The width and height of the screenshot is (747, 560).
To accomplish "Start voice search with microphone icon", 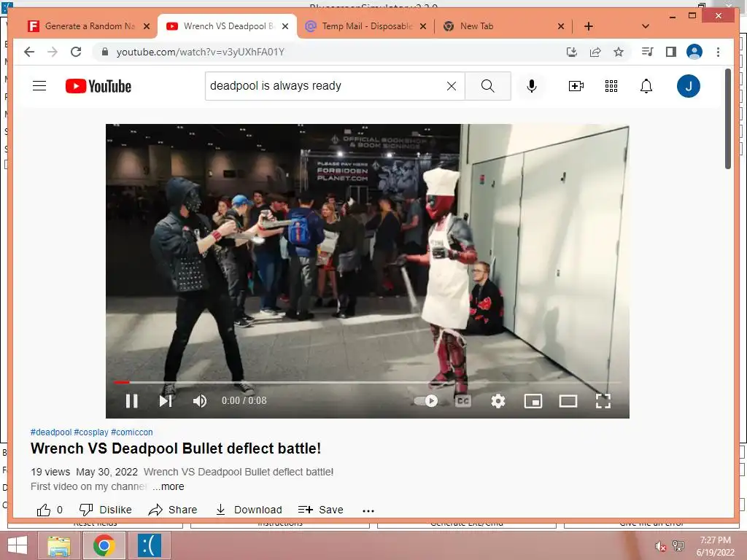I will pos(532,86).
